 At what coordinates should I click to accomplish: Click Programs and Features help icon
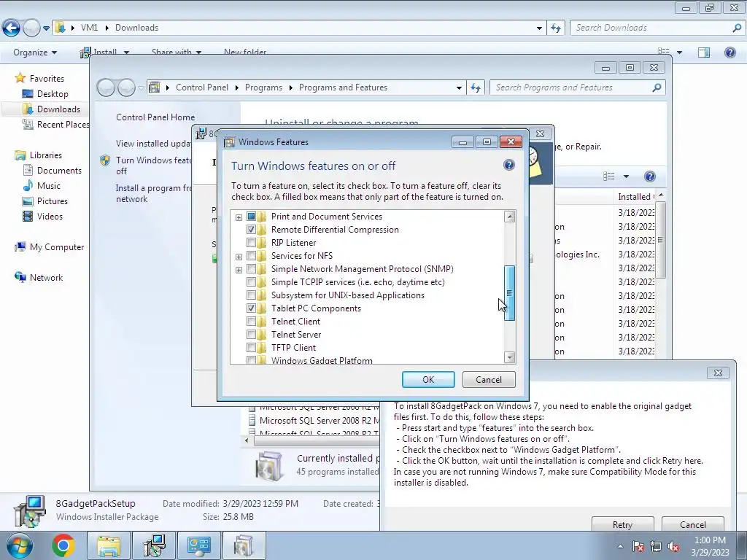[650, 176]
